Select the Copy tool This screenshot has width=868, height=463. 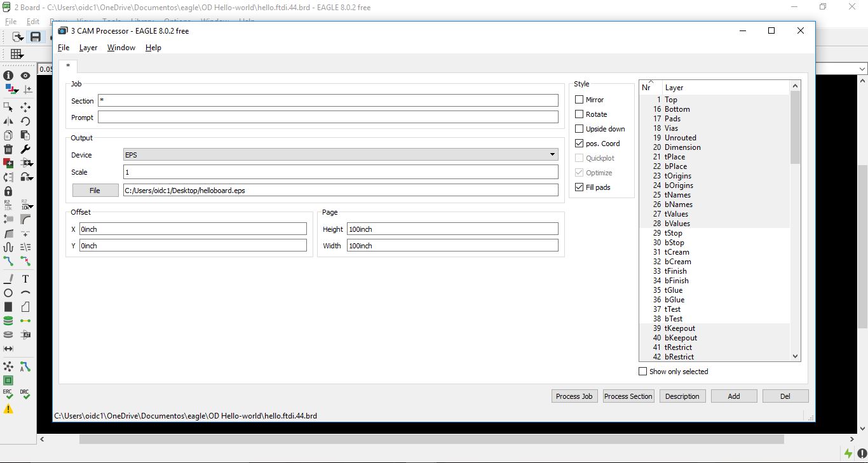click(8, 135)
